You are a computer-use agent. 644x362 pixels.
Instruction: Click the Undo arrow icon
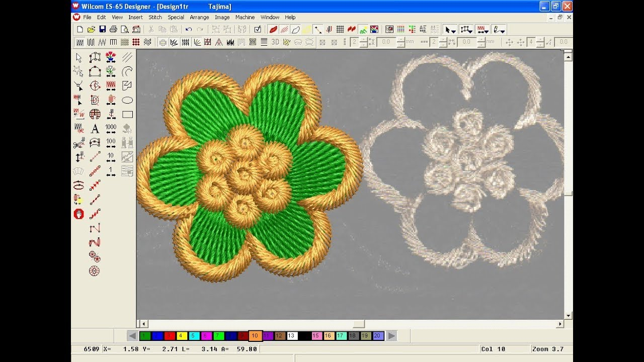[x=189, y=30]
